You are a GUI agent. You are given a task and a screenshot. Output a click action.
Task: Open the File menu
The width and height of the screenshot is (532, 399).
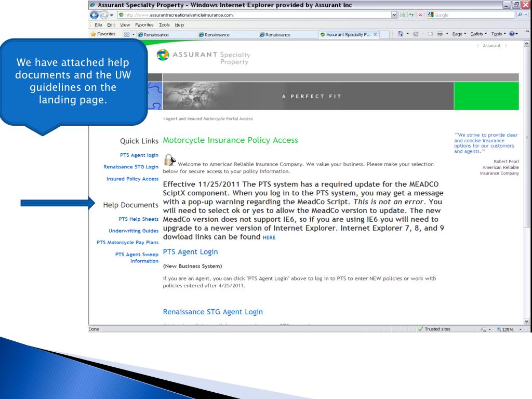98,25
